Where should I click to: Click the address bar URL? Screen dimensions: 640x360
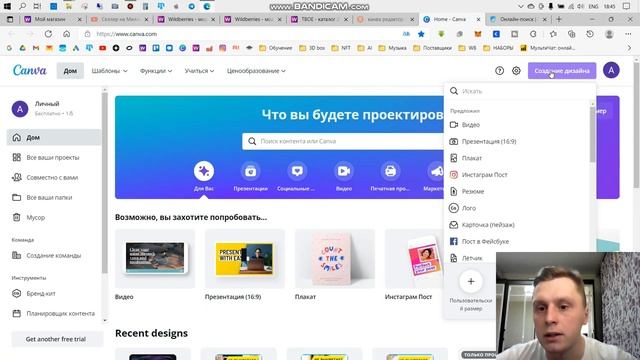pyautogui.click(x=127, y=34)
